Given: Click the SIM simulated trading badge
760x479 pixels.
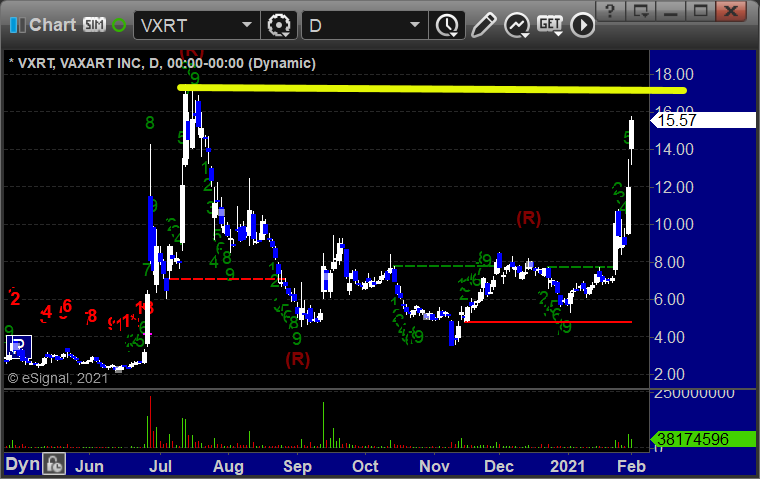Looking at the screenshot, I should 94,24.
